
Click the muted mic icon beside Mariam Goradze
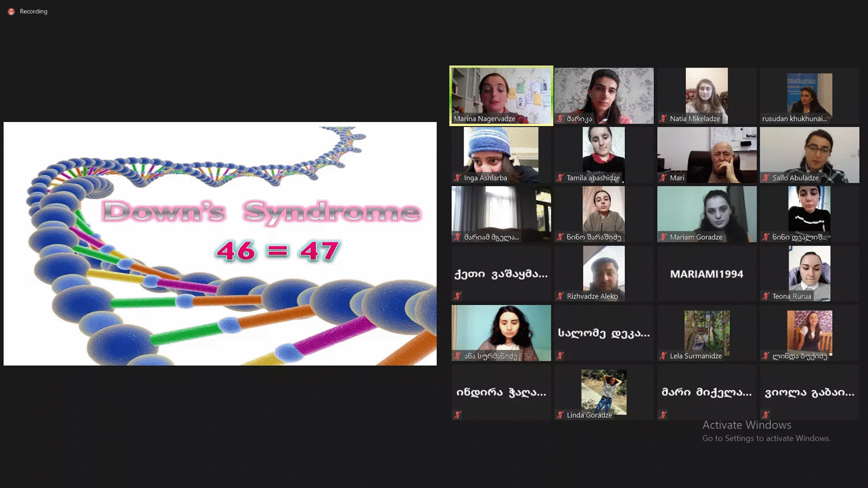(663, 237)
